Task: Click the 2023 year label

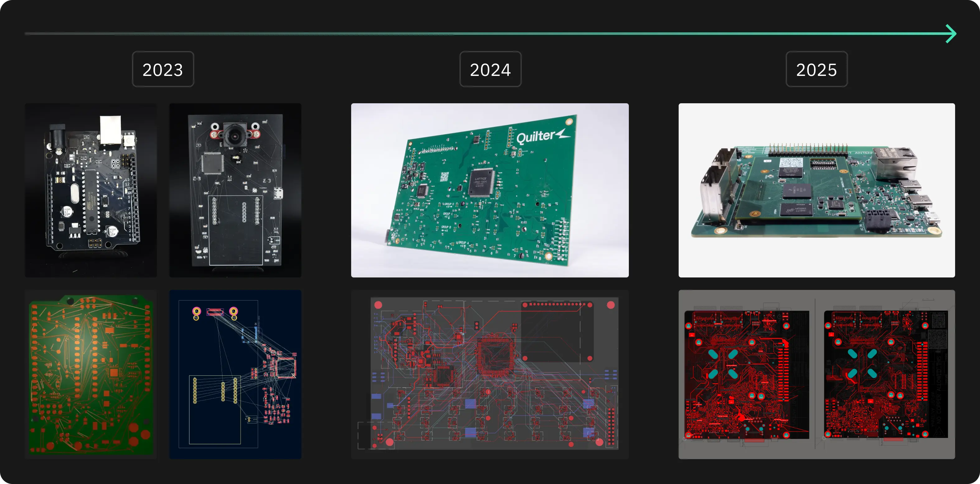Action: pyautogui.click(x=163, y=69)
